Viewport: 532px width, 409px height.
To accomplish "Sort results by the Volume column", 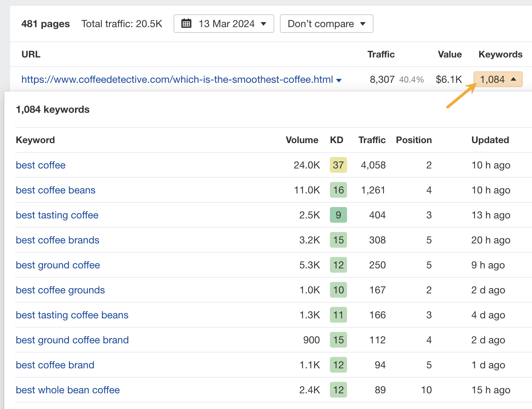I will point(302,140).
